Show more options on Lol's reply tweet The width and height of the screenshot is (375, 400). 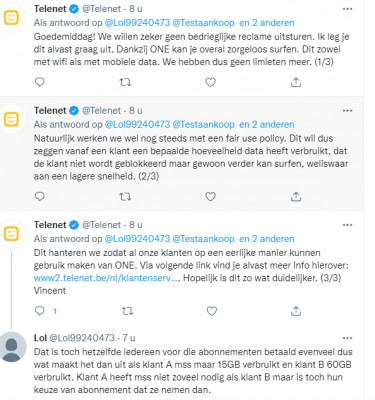347,338
